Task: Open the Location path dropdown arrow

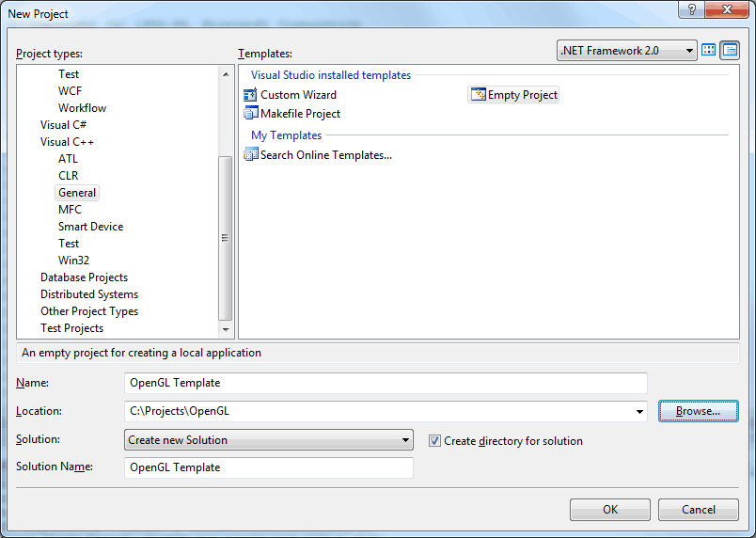Action: tap(639, 411)
